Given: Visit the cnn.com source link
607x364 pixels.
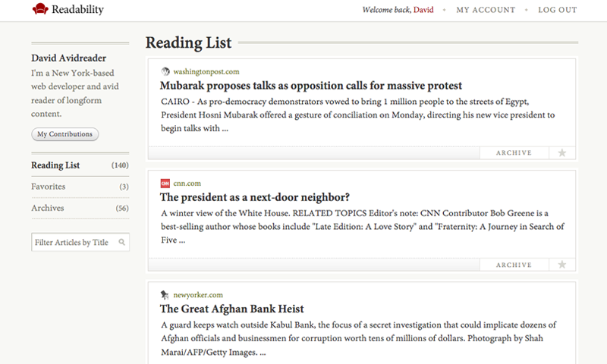Looking at the screenshot, I should pos(187,184).
